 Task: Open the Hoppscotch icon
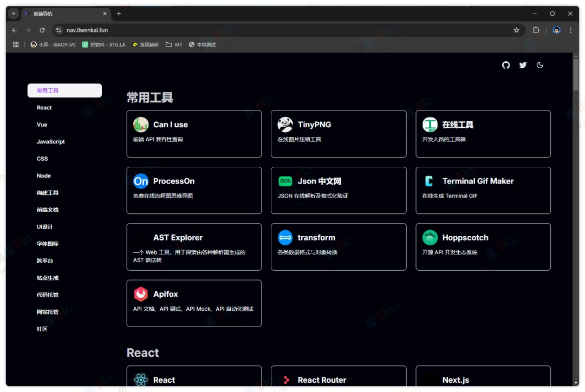tap(430, 237)
